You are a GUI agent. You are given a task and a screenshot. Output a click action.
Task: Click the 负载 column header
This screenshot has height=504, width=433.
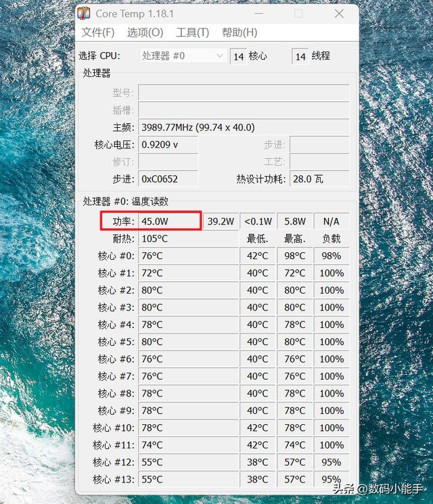coord(332,239)
